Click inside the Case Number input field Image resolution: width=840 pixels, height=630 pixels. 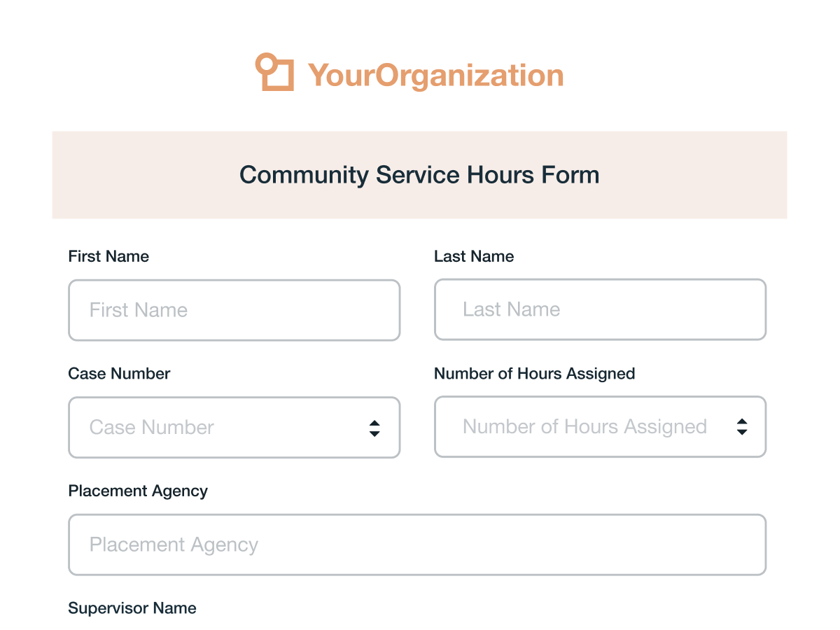[210, 427]
